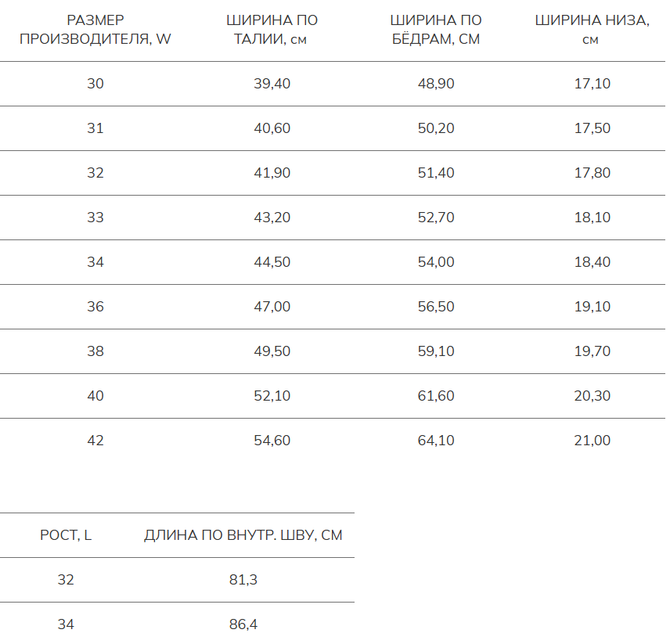Select waist width value 47,00
The width and height of the screenshot is (670, 644).
[272, 307]
